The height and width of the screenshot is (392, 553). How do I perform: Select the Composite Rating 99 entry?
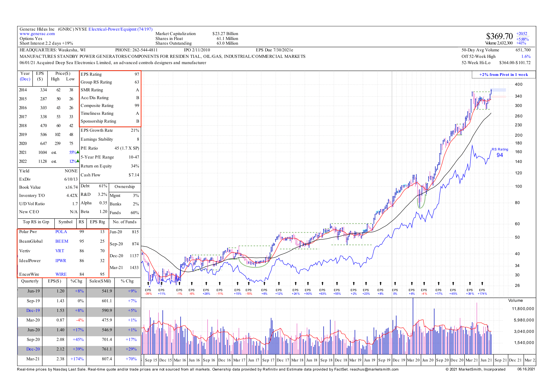[x=109, y=106]
